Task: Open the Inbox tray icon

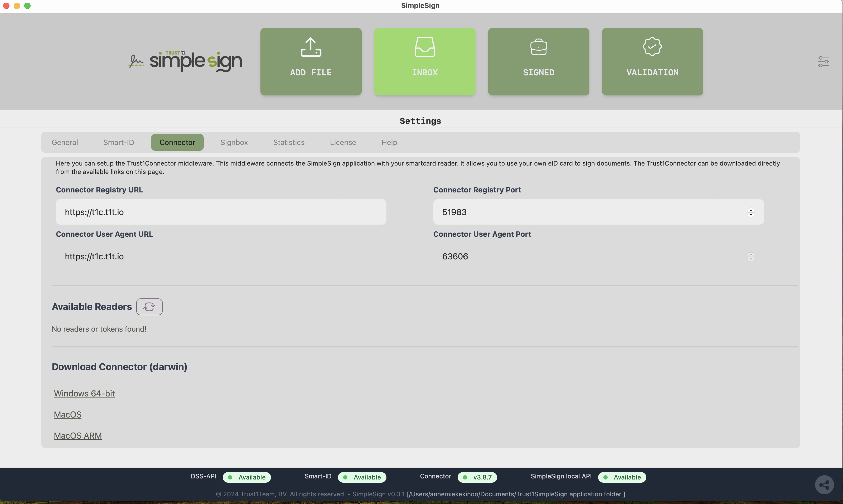Action: coord(425,47)
